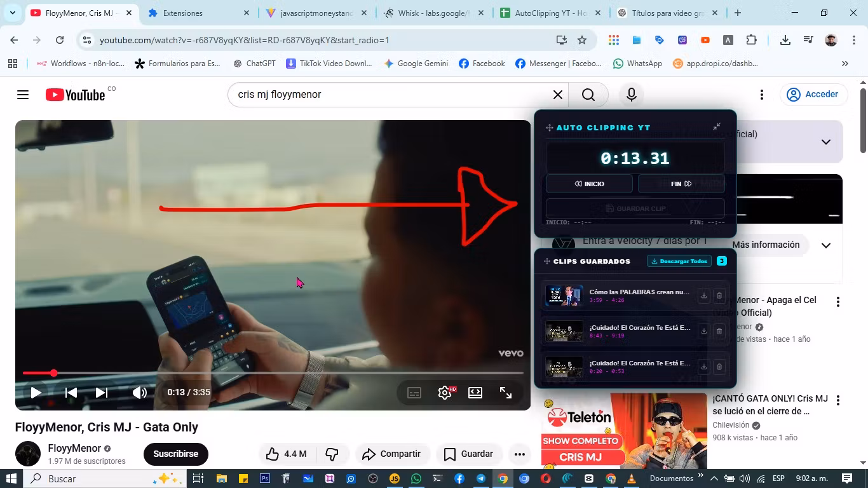Expand the playlist mix panel chevron

coord(826,142)
